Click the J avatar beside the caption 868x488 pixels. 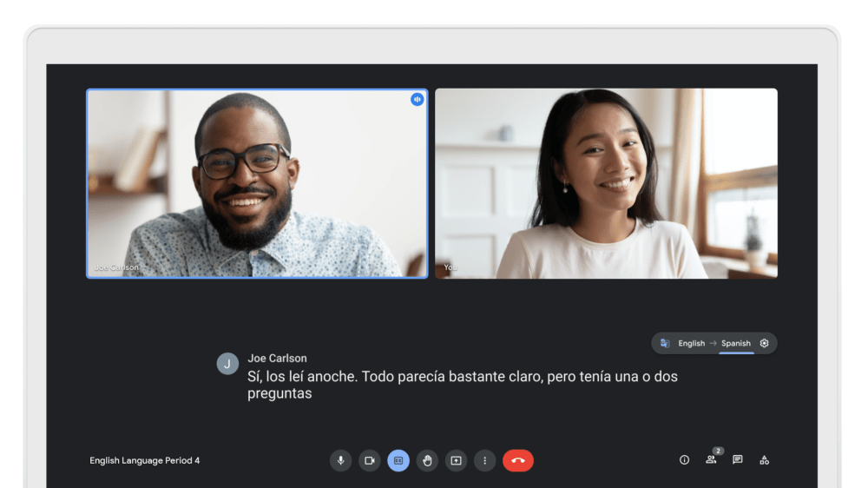pos(227,364)
